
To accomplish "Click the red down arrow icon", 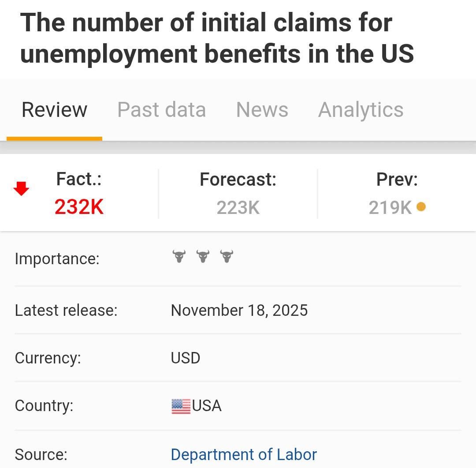I will [21, 189].
